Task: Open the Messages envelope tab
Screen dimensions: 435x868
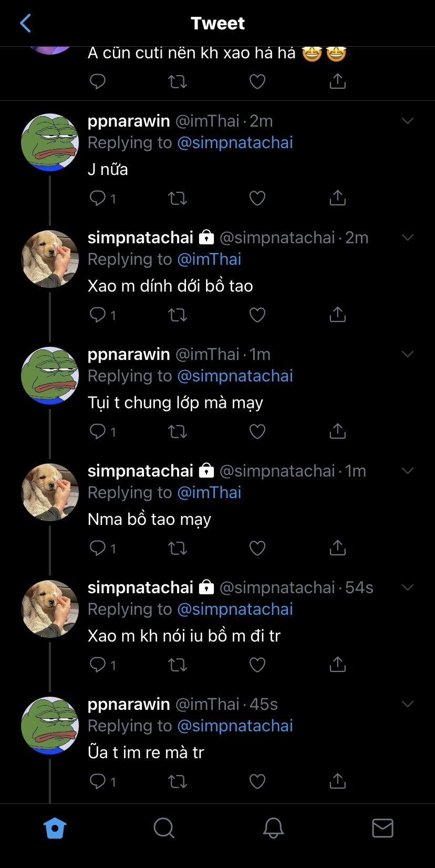Action: coord(382,828)
